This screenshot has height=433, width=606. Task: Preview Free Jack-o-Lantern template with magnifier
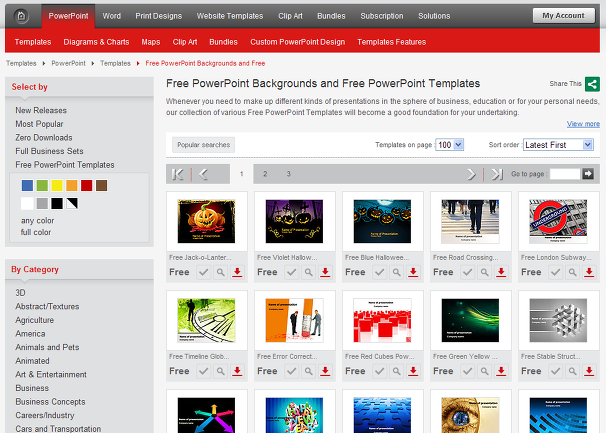[x=220, y=272]
